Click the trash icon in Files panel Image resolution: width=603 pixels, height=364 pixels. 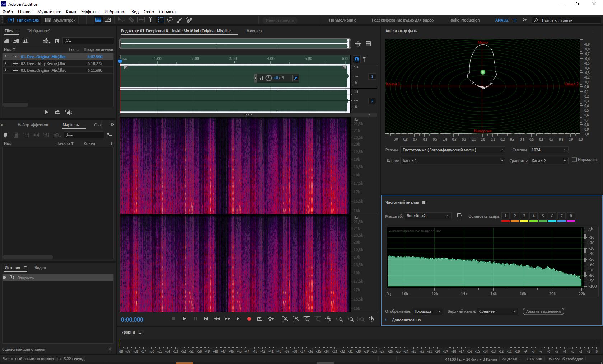coord(57,41)
